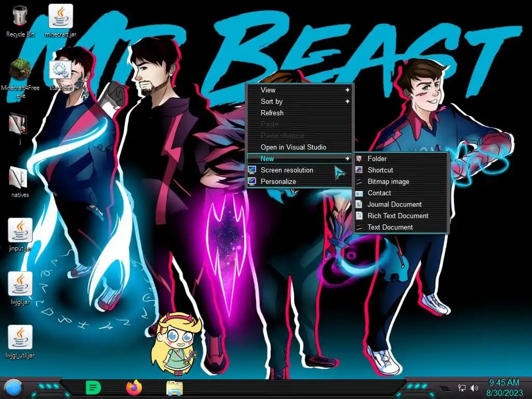Click the Rich Text Document icon
Screen dimensions: 532x399
pyautogui.click(x=359, y=216)
